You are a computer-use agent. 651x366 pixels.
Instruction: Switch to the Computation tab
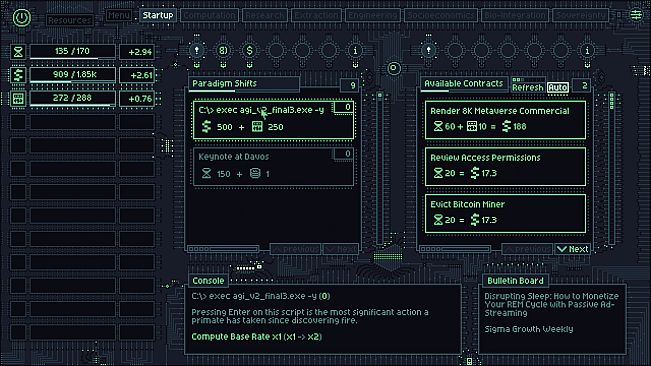tap(209, 15)
